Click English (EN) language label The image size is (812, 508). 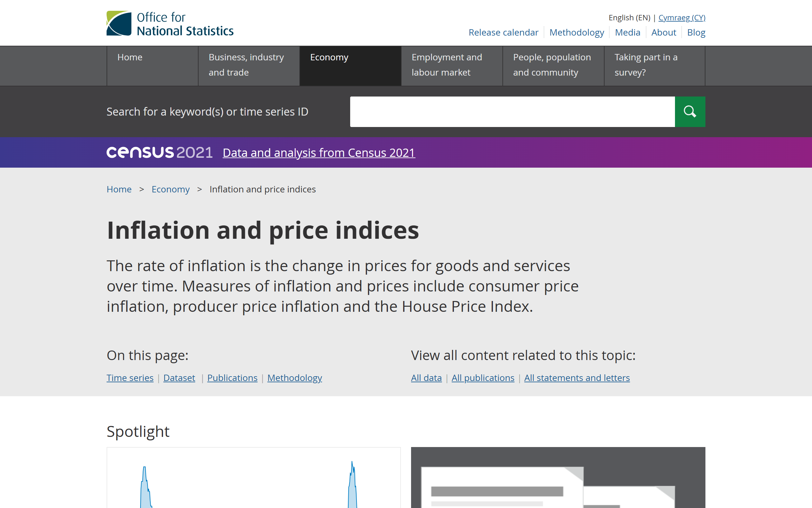point(629,17)
